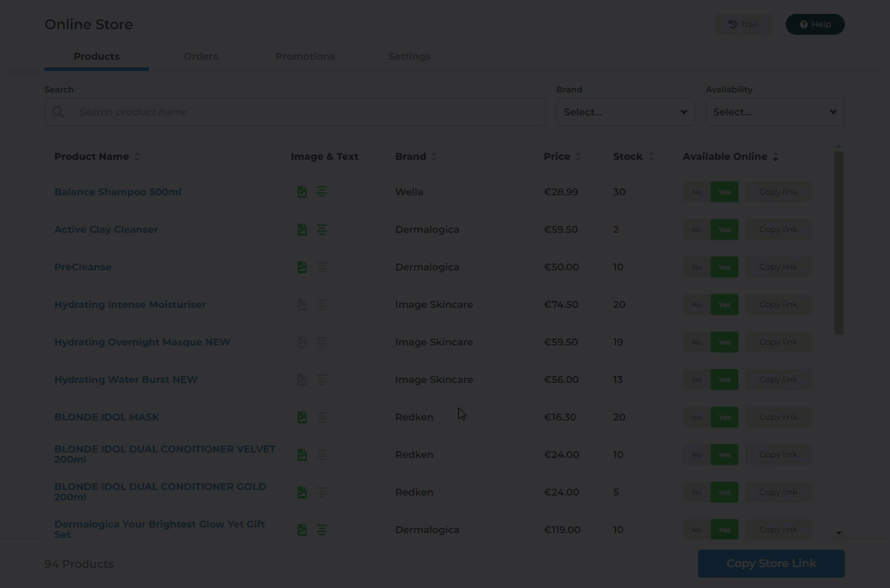This screenshot has width=890, height=588.
Task: Open the Availability filter dropdown
Action: click(775, 112)
